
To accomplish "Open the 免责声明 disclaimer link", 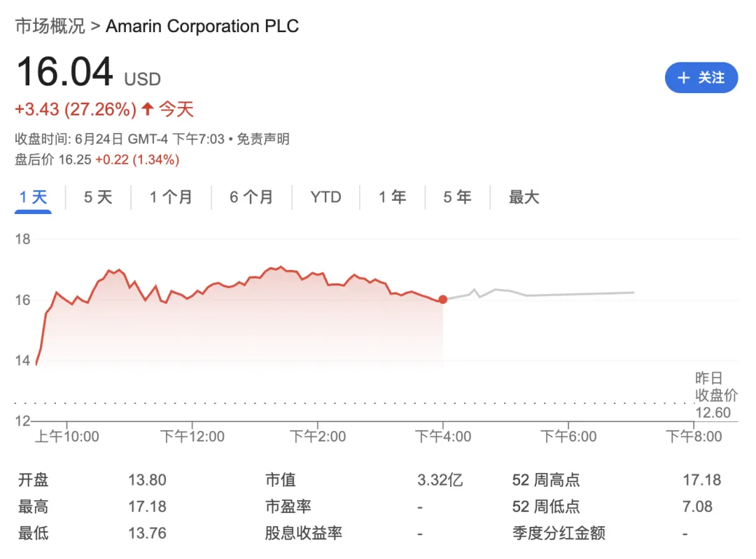I will 262,139.
